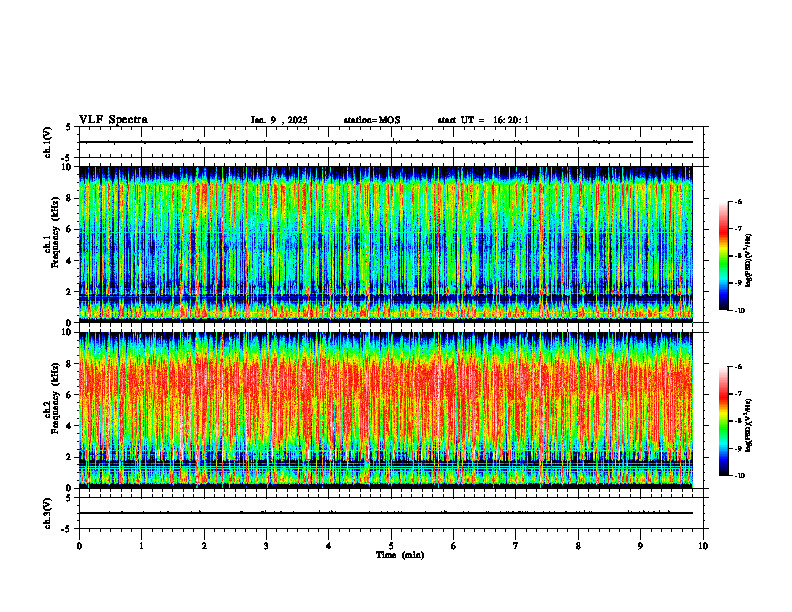Click the time axis tick label "9"
792x612 pixels.
(x=640, y=546)
